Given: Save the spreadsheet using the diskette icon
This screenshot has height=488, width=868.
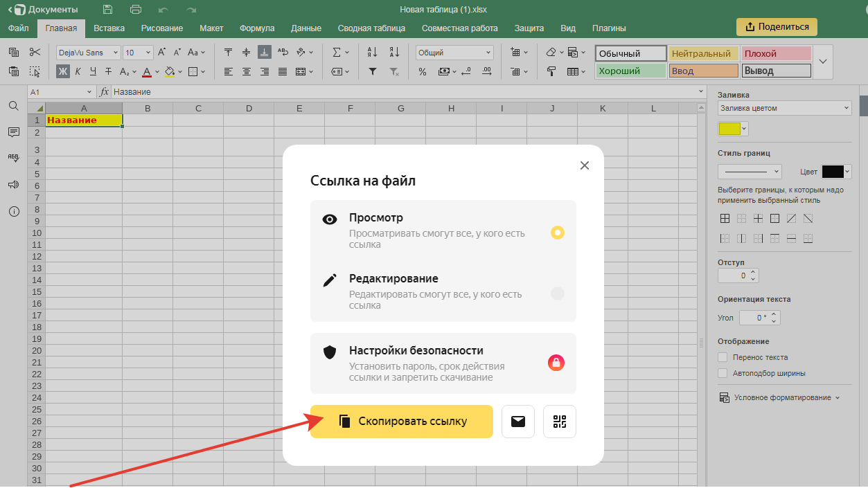Looking at the screenshot, I should [x=107, y=10].
